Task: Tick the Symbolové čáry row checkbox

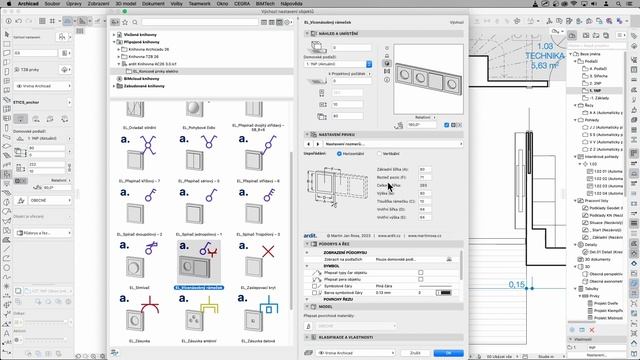Action: [314, 286]
